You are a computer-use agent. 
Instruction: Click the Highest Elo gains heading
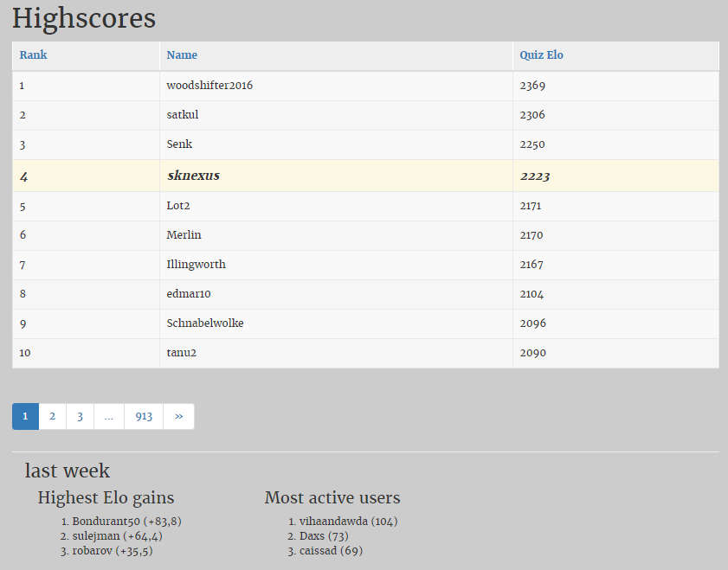tap(106, 497)
